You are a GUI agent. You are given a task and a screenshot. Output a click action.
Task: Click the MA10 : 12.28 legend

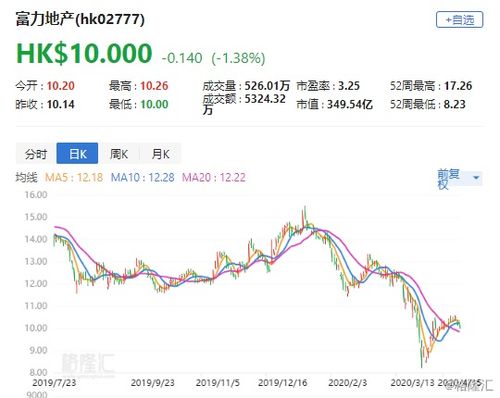click(x=143, y=177)
